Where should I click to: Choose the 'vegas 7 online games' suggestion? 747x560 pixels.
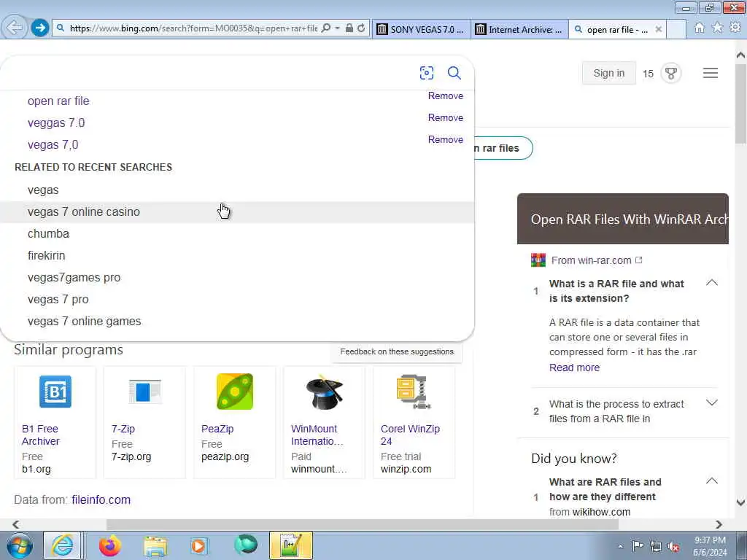237,322
